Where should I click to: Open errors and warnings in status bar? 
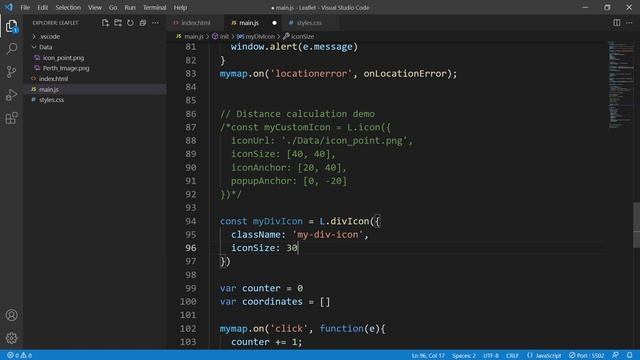(19, 356)
